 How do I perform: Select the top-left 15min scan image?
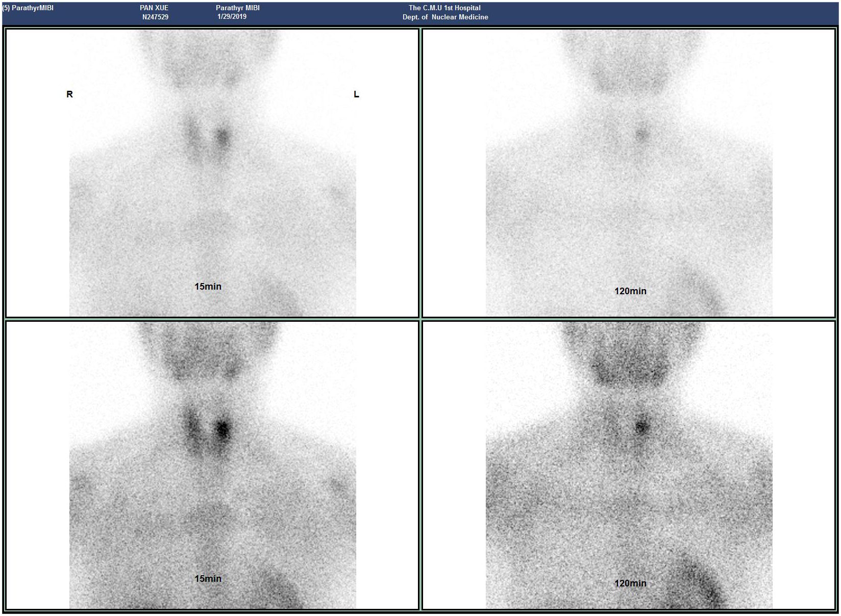pos(212,173)
